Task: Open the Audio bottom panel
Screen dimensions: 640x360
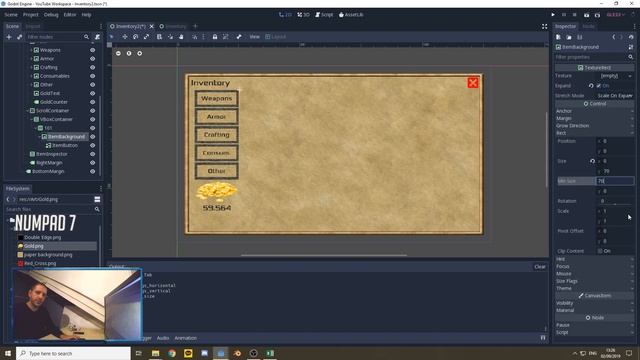Action: (163, 338)
